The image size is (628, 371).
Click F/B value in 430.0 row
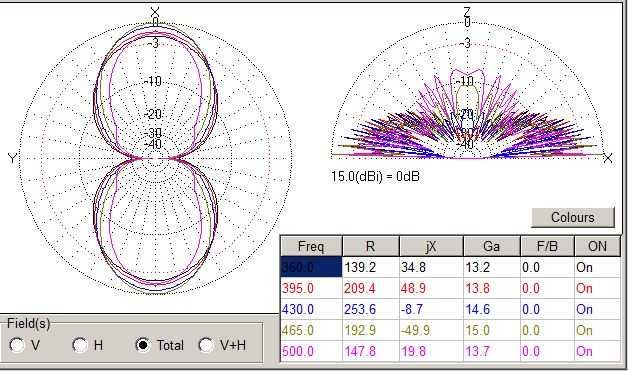[547, 309]
